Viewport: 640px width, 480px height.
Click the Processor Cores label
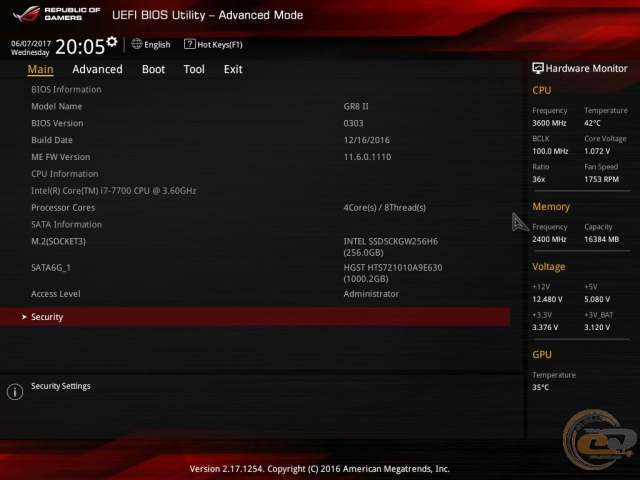pos(63,207)
